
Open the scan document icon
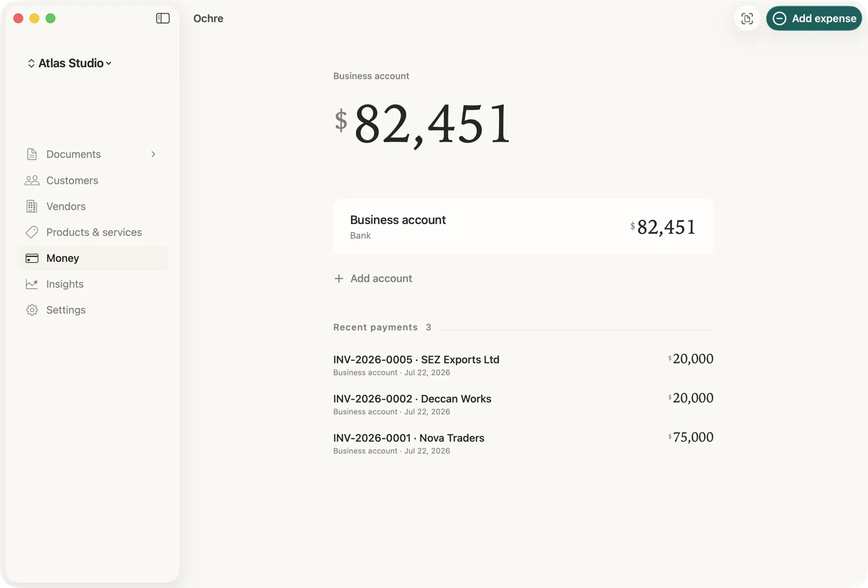747,18
